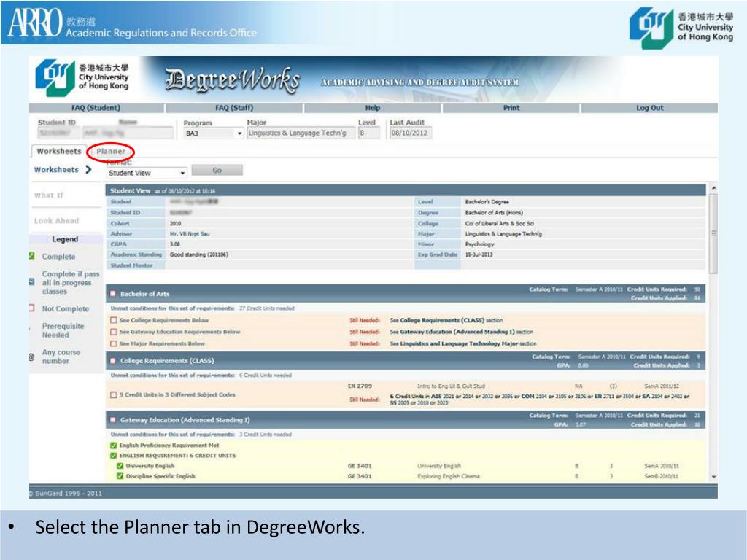Image resolution: width=747 pixels, height=560 pixels.
Task: Open the What If sidebar link
Action: point(49,195)
